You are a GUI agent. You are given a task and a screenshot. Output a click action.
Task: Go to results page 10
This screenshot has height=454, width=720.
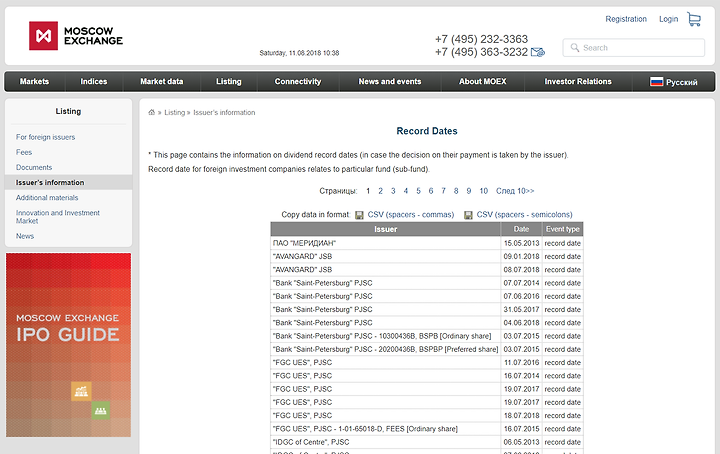484,191
